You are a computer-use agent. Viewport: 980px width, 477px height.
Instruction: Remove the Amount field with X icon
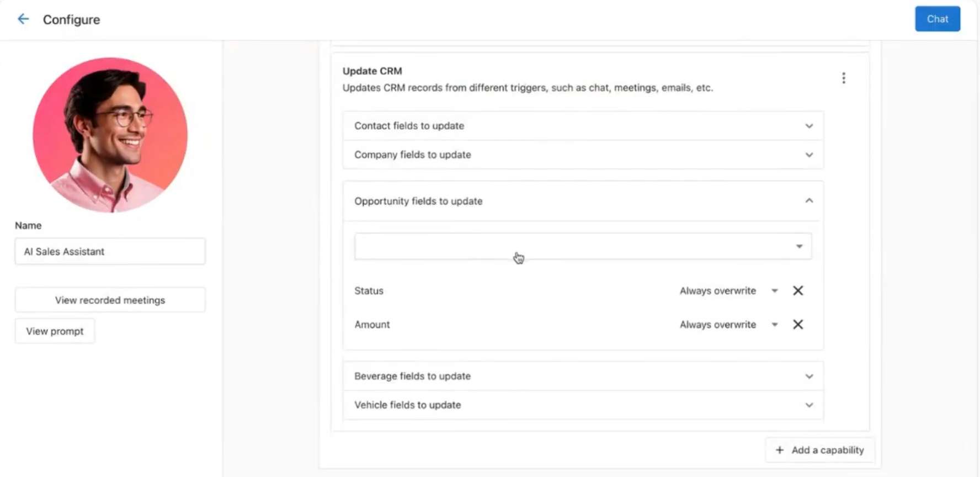tap(798, 325)
